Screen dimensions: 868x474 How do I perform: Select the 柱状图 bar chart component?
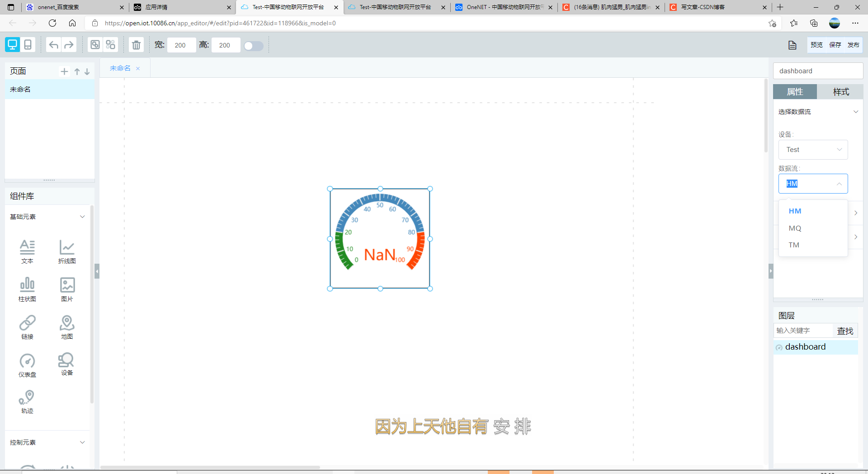pos(27,289)
